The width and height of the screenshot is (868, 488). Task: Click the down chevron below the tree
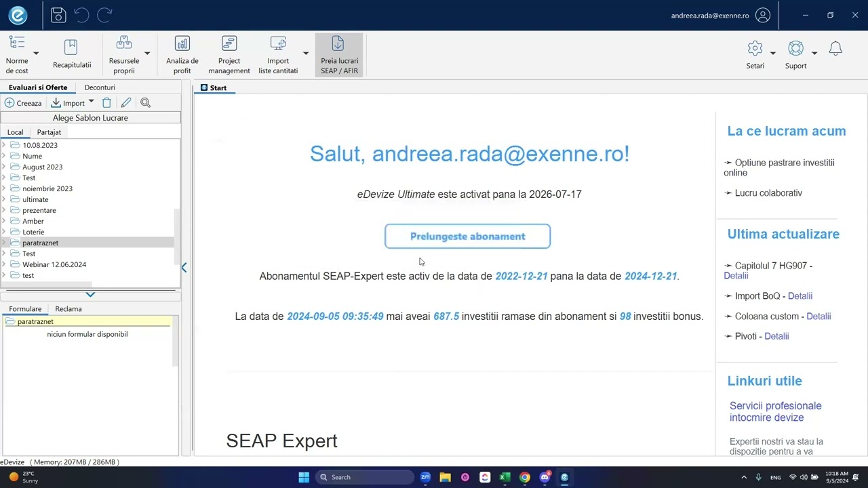90,294
